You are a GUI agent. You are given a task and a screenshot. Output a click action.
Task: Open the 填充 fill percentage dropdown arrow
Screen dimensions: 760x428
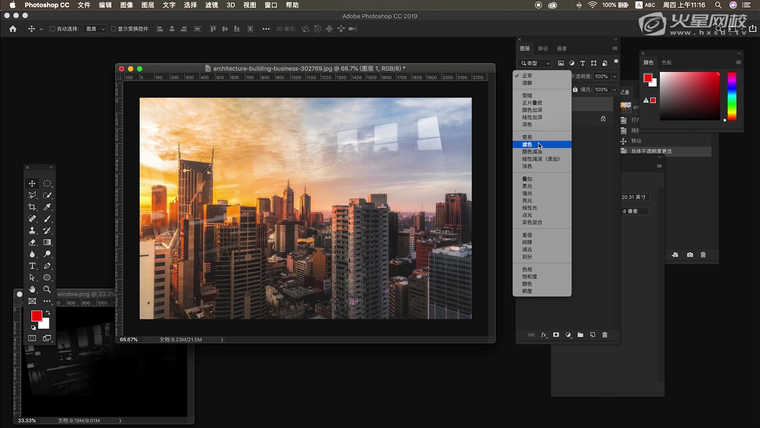[613, 90]
